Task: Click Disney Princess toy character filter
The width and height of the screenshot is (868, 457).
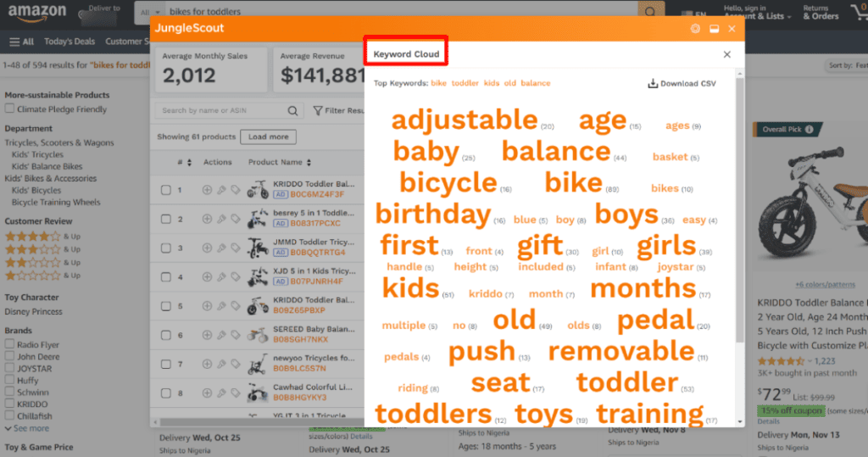Action: click(34, 311)
